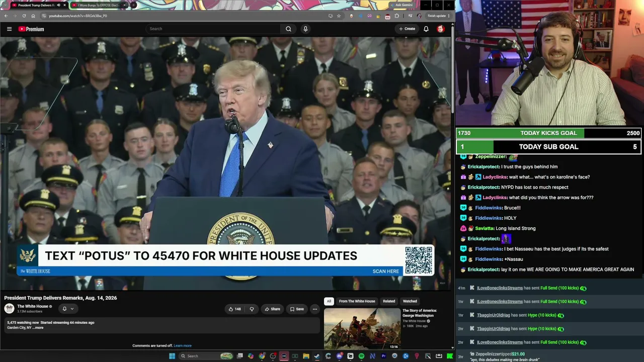Open The White House channel name link

click(33, 306)
